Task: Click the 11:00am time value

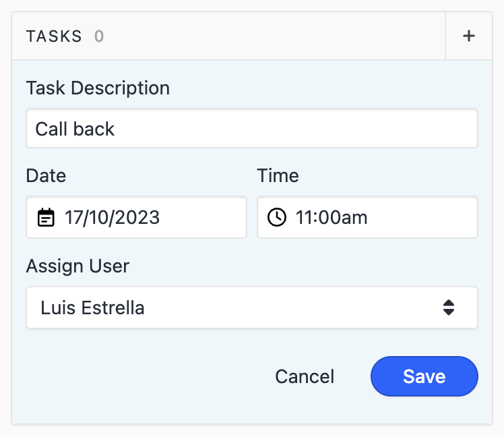Action: click(332, 217)
